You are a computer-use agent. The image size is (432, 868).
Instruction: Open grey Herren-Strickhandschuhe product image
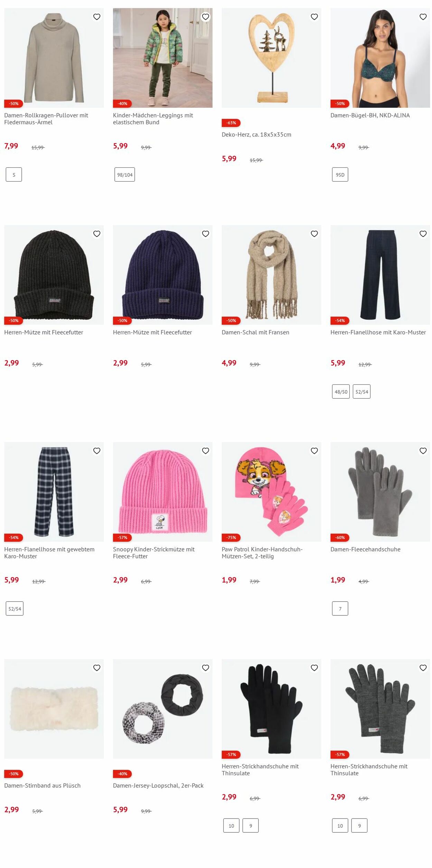coord(380,709)
